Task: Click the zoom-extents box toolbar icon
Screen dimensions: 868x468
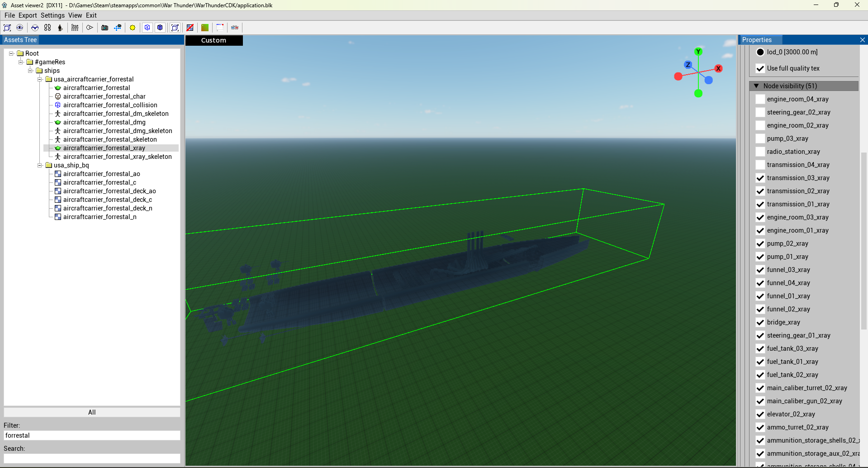Action: (x=7, y=28)
